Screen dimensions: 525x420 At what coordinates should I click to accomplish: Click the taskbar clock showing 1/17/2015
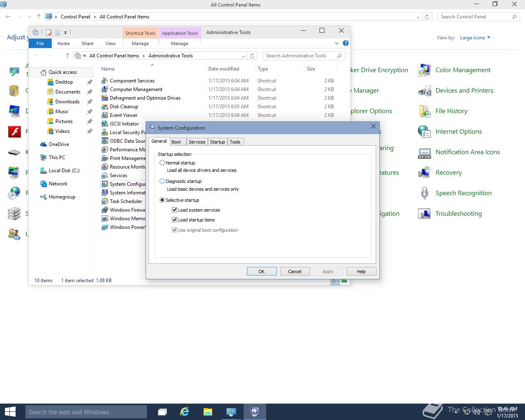[507, 412]
